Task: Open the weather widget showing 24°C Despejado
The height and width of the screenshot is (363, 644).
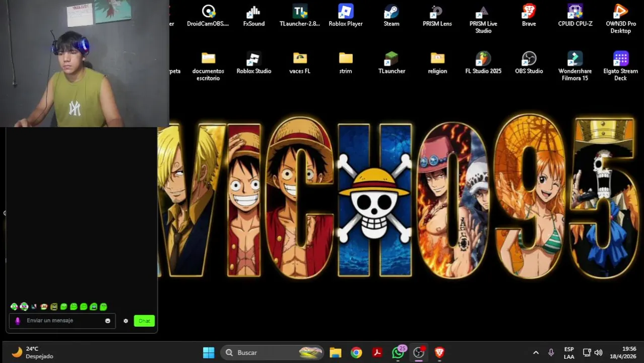Action: pyautogui.click(x=33, y=352)
